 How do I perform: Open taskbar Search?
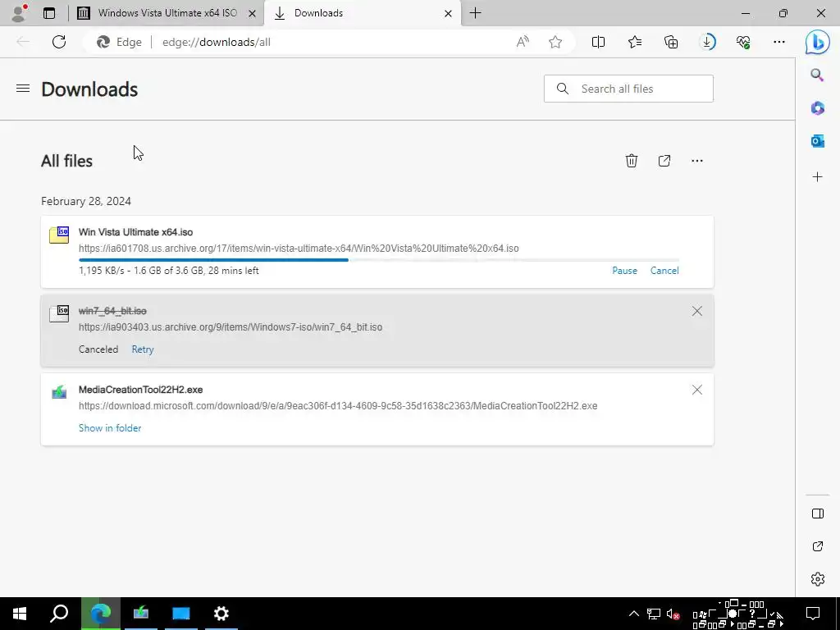coord(59,614)
